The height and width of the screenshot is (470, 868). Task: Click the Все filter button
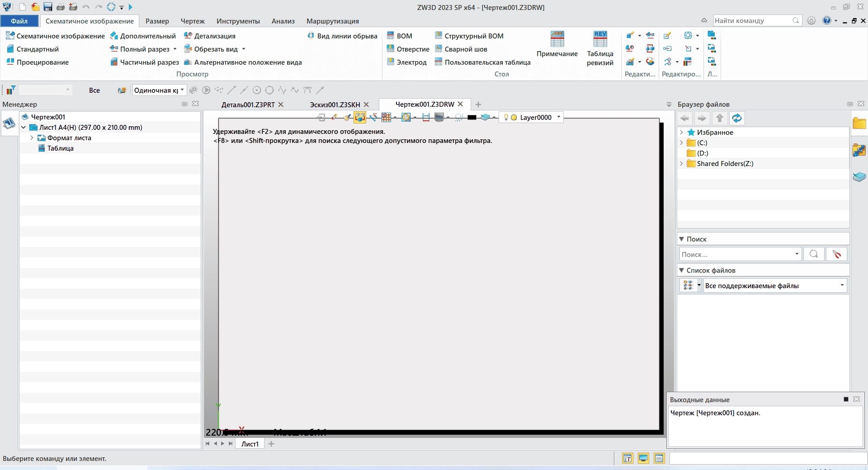click(x=94, y=90)
